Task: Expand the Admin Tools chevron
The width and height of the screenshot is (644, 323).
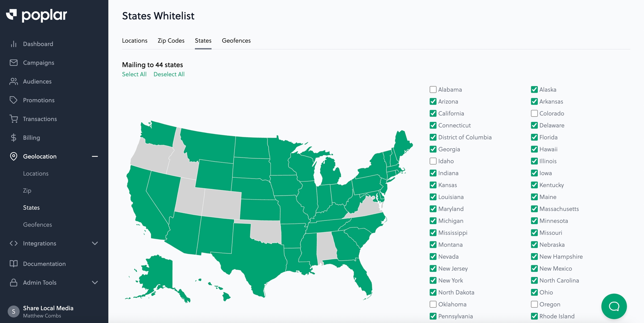Action: point(95,282)
